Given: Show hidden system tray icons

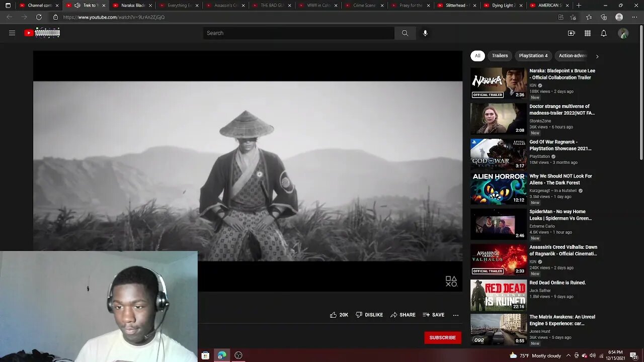Looking at the screenshot, I should click(x=569, y=355).
